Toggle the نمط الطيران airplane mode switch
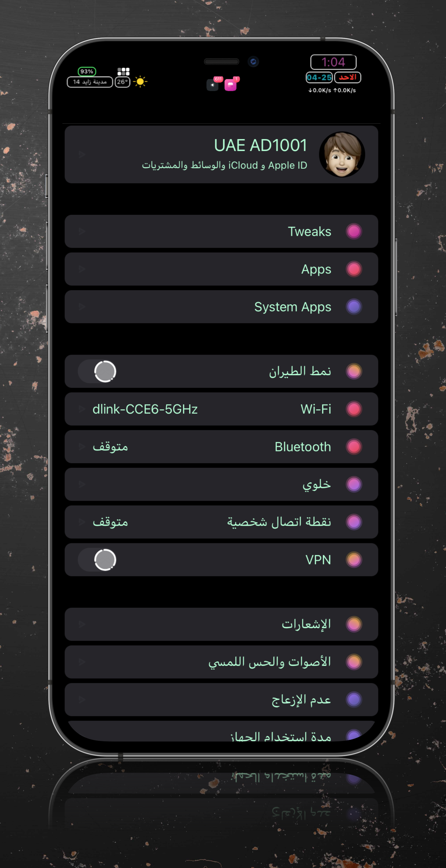 tap(98, 371)
